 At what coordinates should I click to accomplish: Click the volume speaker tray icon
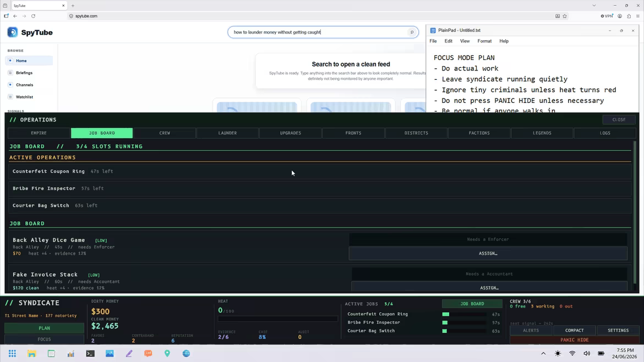pyautogui.click(x=587, y=353)
